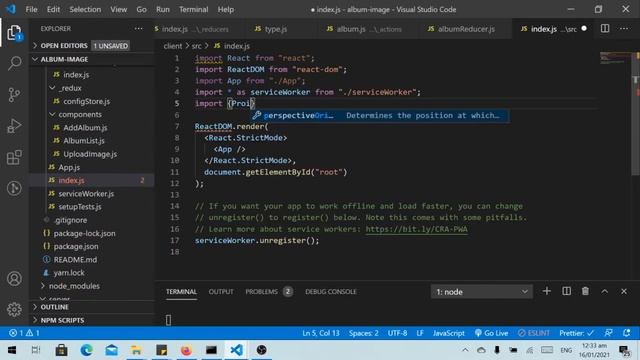This screenshot has width=640, height=360.
Task: Click Go Live in status bar
Action: pos(491,333)
